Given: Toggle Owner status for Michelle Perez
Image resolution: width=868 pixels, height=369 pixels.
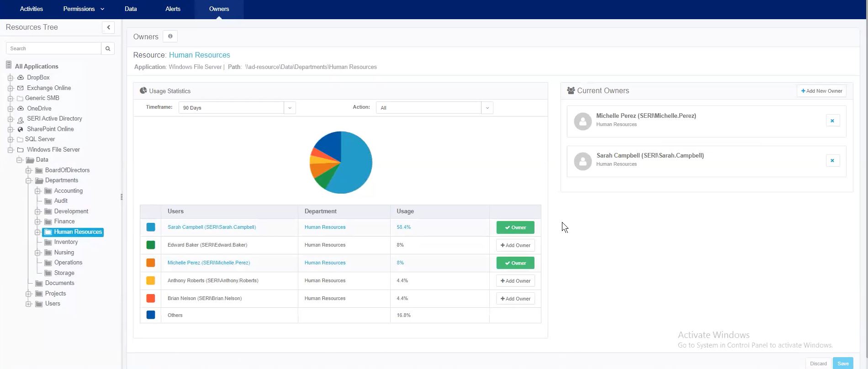Looking at the screenshot, I should coord(515,263).
